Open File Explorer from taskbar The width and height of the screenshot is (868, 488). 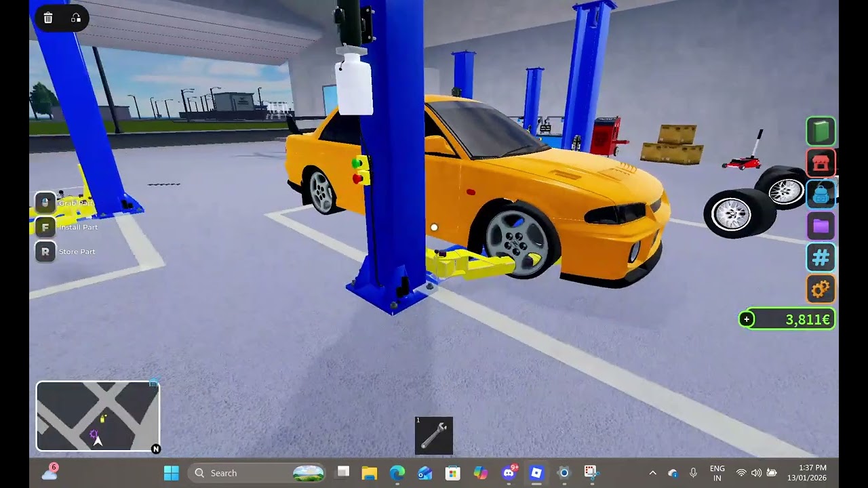tap(370, 473)
